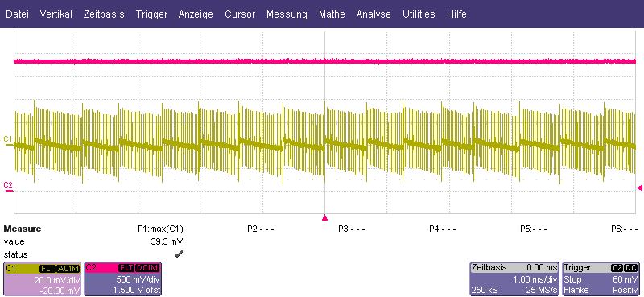Click the pink trigger level arrow at right edge
Image resolution: width=644 pixels, height=297 pixels.
[639, 188]
